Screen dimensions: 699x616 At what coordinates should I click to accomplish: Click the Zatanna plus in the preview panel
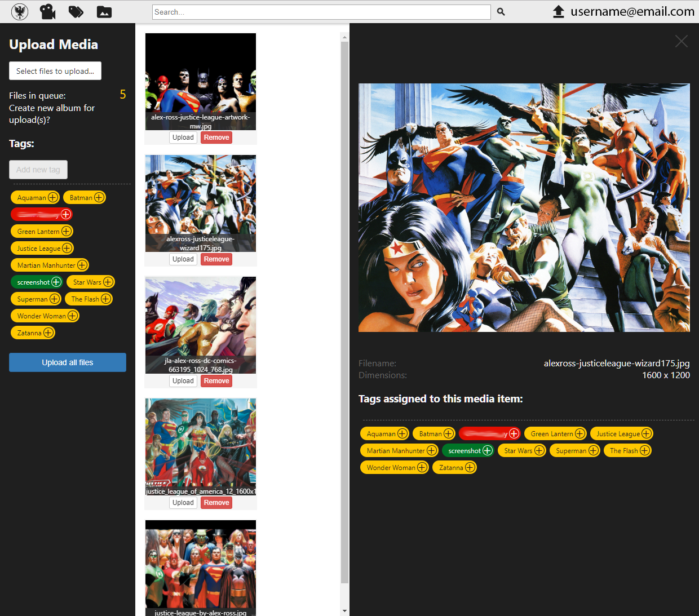pyautogui.click(x=470, y=467)
